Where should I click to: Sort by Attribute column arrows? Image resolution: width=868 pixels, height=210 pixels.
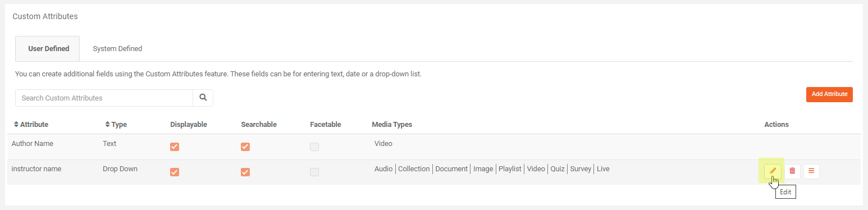(16, 125)
